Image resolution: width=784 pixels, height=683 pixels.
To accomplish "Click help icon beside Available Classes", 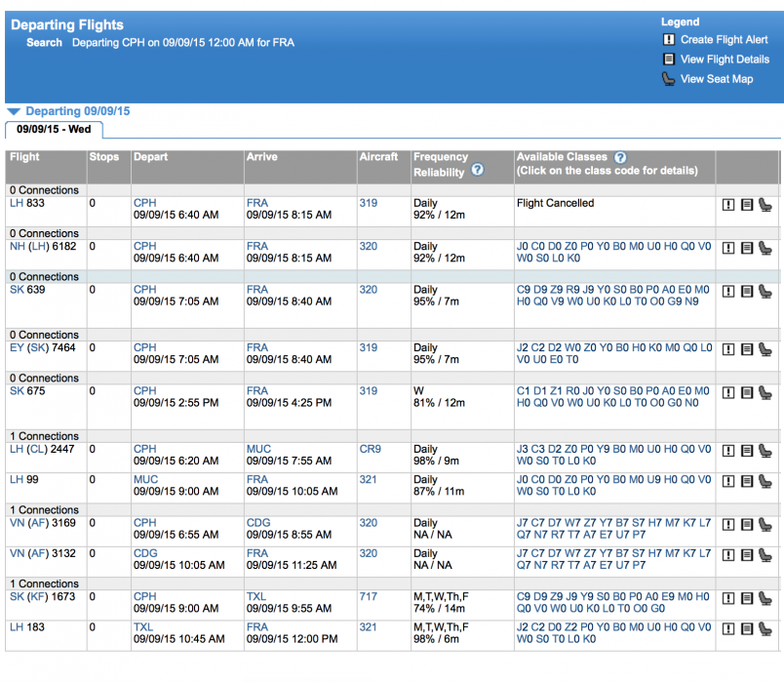I will (620, 157).
